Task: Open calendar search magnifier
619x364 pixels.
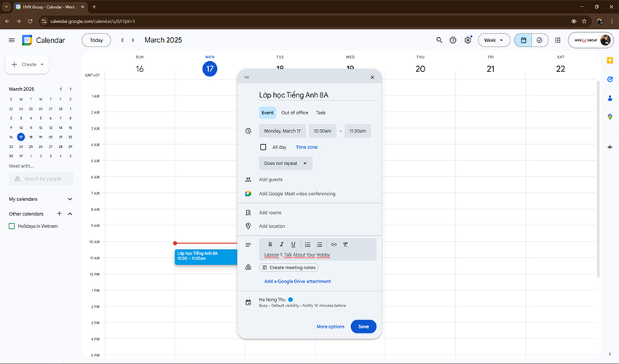Action: pyautogui.click(x=439, y=40)
